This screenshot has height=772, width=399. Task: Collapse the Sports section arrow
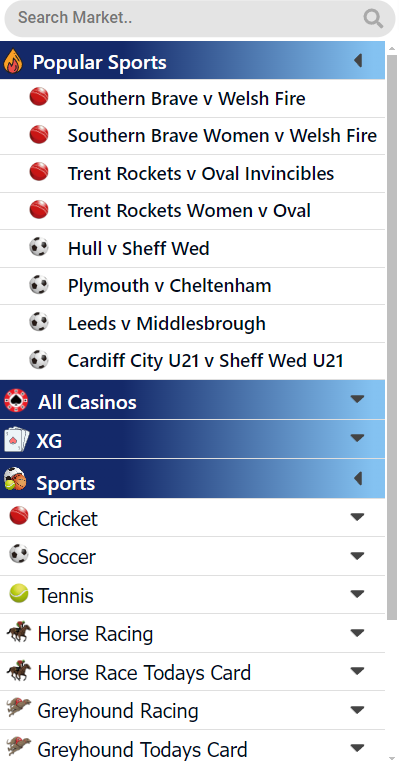(358, 479)
